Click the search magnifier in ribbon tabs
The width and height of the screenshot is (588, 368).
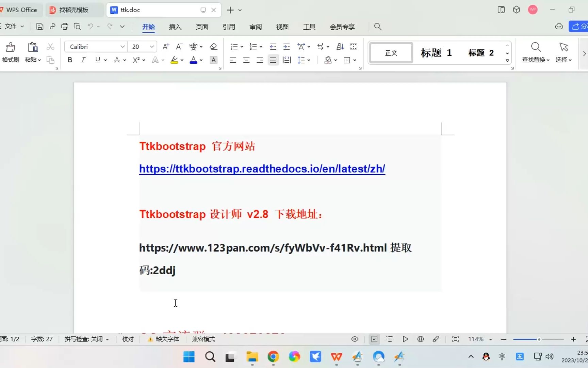(378, 27)
